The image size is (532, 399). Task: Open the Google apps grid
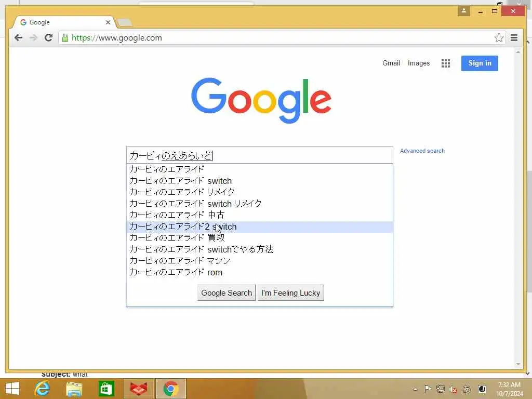[445, 63]
